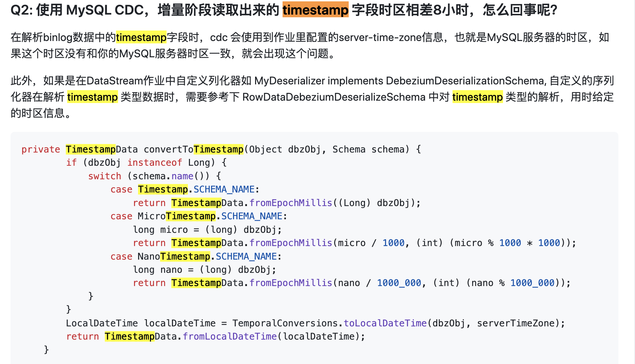Click 'fromLocalDateTime' in the final return line
Viewport: 635px width, 364px height.
tap(230, 337)
